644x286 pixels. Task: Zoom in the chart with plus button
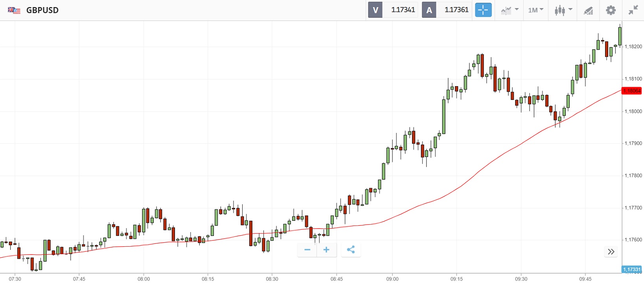(x=326, y=250)
